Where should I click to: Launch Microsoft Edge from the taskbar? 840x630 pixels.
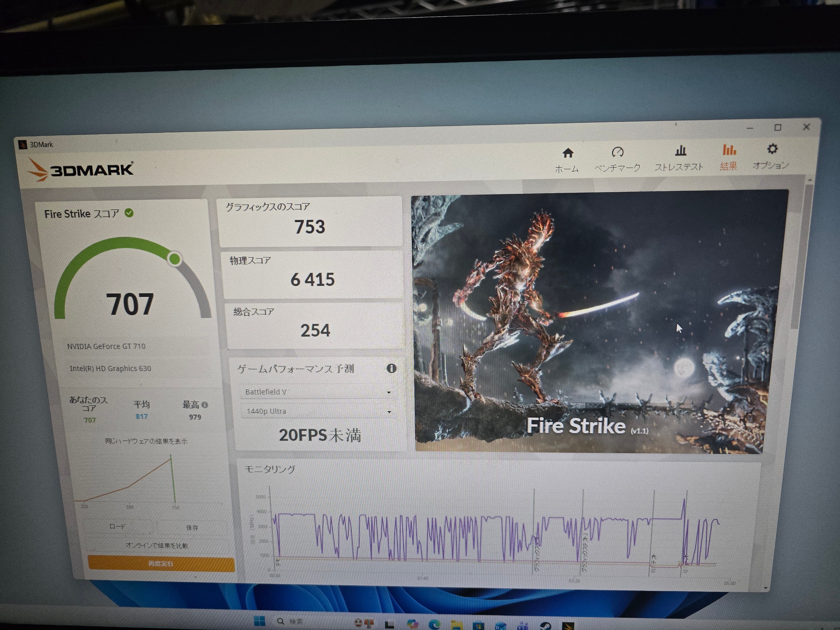click(x=434, y=624)
